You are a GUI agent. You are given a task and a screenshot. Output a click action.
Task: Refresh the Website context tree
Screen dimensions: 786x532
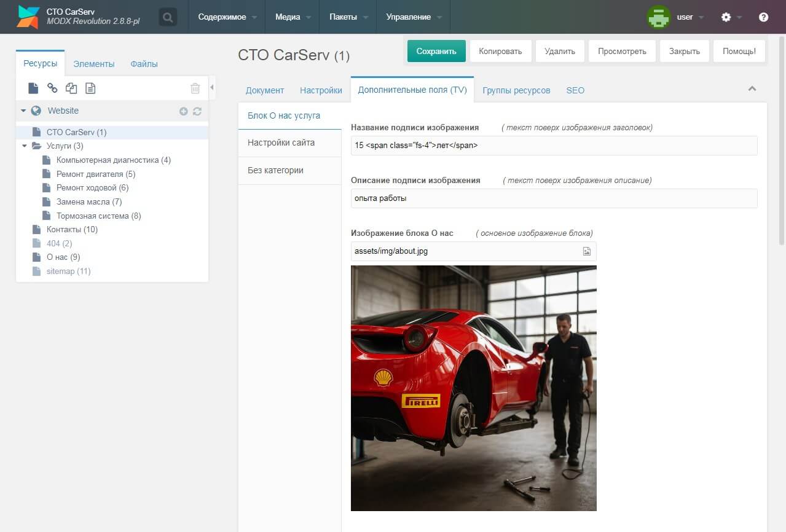[x=197, y=111]
